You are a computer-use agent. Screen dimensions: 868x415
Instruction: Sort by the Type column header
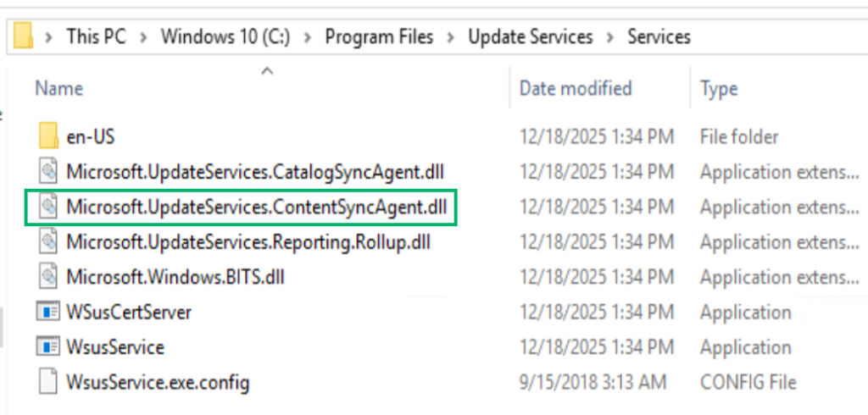click(x=780, y=89)
